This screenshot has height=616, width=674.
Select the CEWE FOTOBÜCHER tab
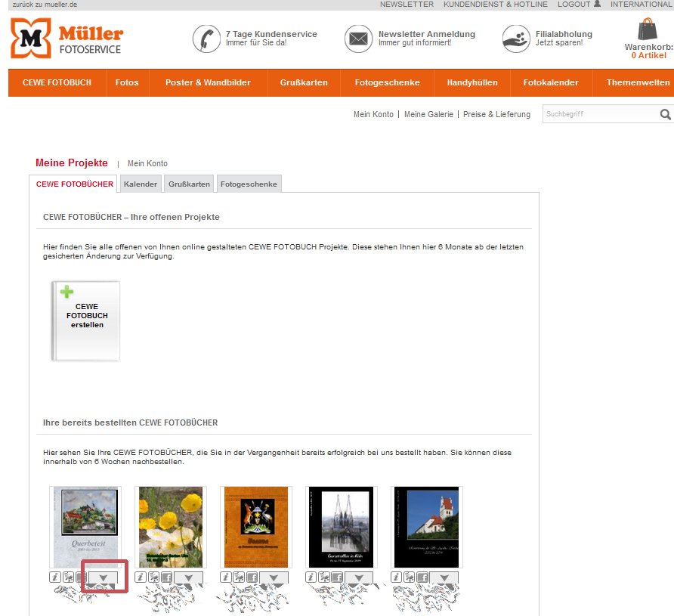[74, 184]
